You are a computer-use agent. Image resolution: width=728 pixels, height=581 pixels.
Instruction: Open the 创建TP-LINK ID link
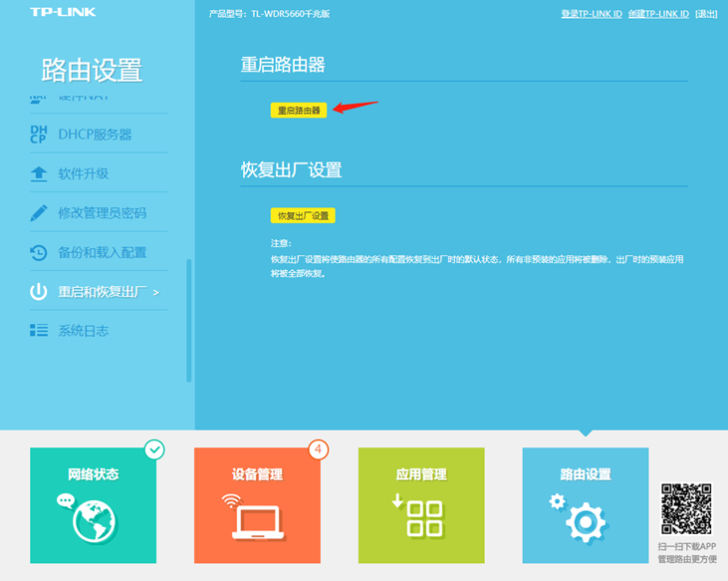pos(658,14)
